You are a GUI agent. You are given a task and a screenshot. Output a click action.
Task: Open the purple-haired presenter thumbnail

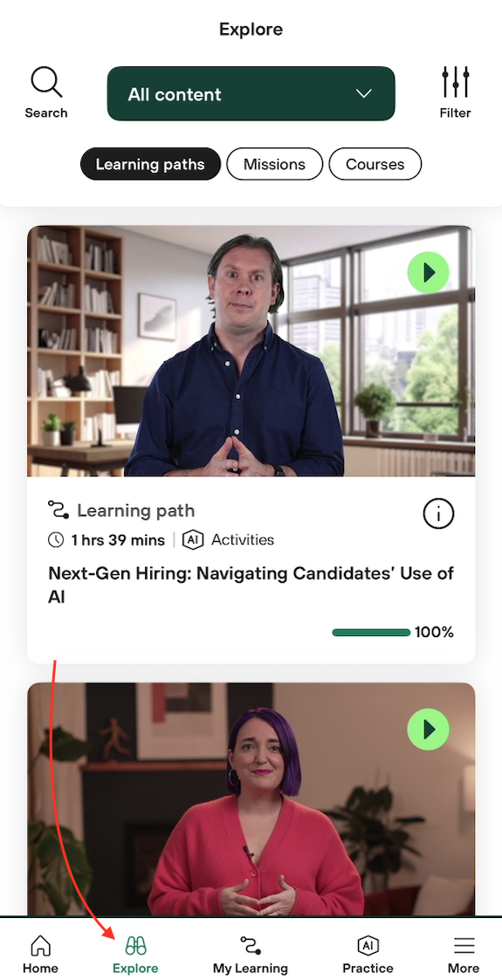251,799
